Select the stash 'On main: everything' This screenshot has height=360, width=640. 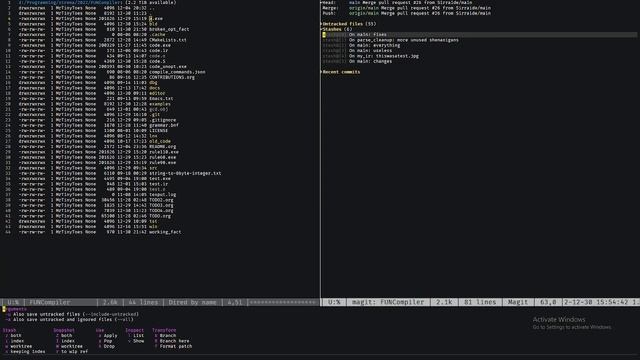coord(361,45)
